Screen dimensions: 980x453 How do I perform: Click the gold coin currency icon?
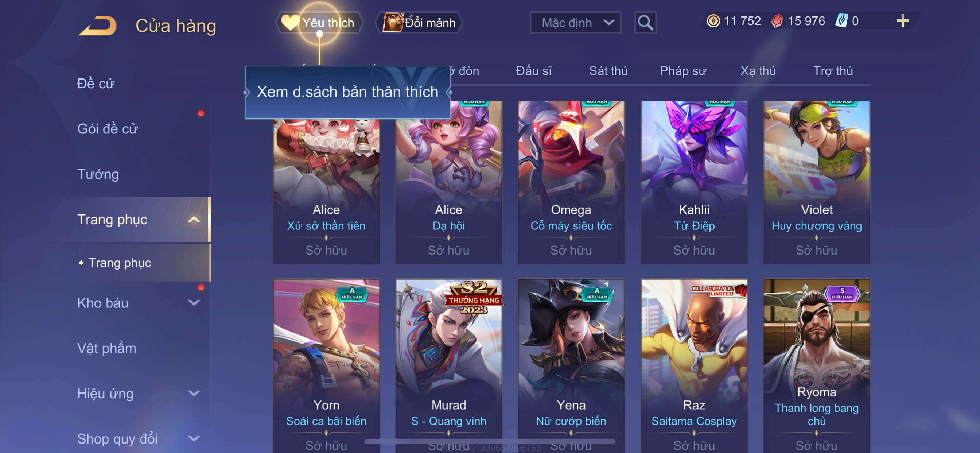713,21
